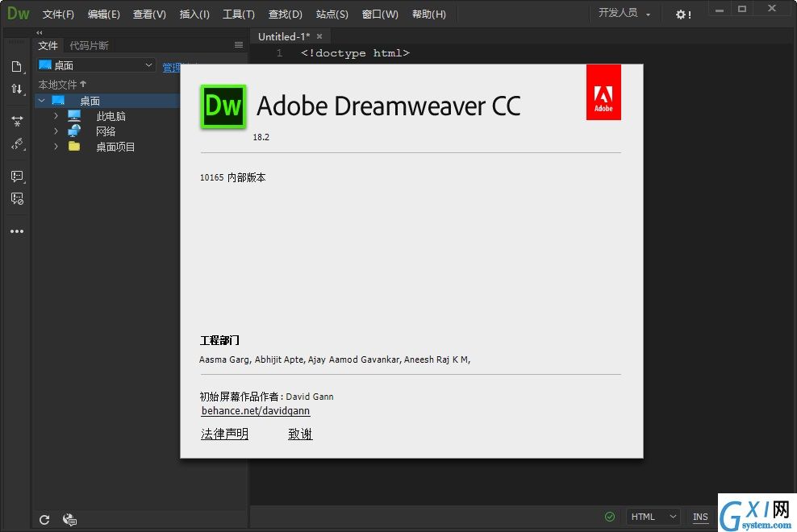
Task: Expand the 此电脑 tree node
Action: click(x=56, y=116)
